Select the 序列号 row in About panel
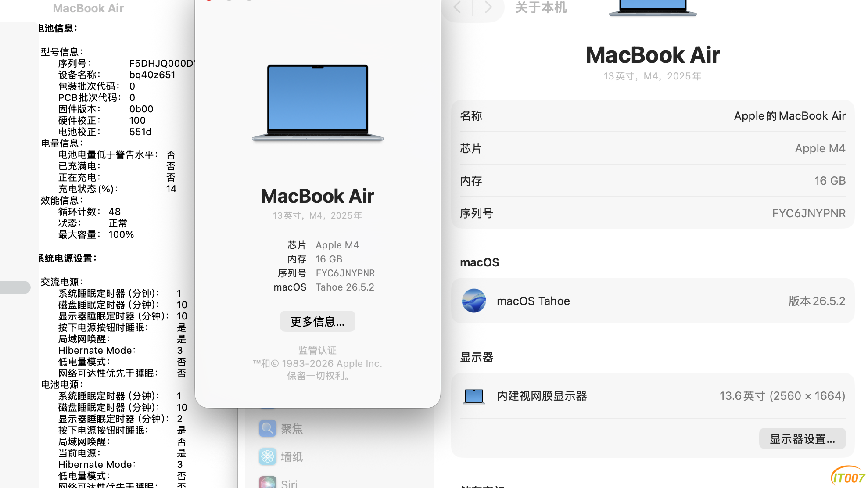Viewport: 868px width, 488px height. pos(653,213)
